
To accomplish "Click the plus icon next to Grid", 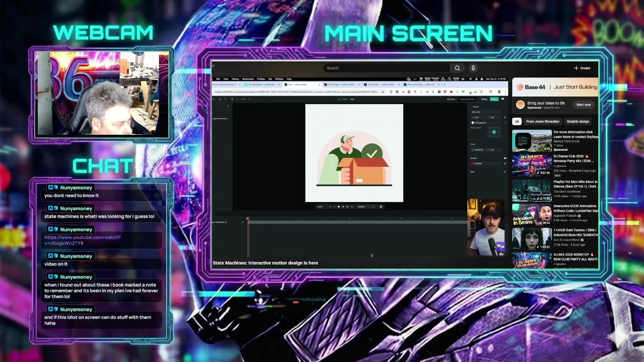I will click(505, 172).
